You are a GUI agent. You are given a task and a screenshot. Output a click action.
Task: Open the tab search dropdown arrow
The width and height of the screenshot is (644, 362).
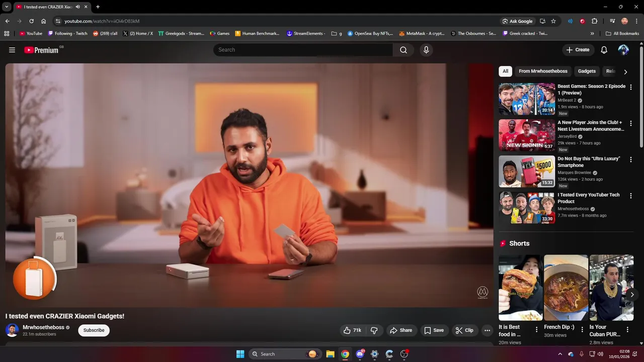[x=7, y=7]
